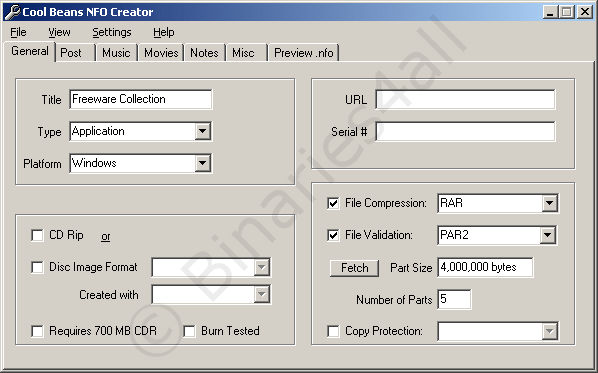Image resolution: width=598 pixels, height=373 pixels.
Task: Tick Requires 700 MB CDR checkbox
Action: pos(37,331)
